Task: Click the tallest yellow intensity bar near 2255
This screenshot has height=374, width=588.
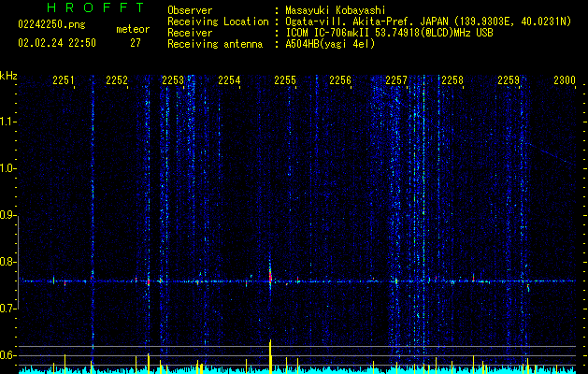Action: tap(270, 357)
